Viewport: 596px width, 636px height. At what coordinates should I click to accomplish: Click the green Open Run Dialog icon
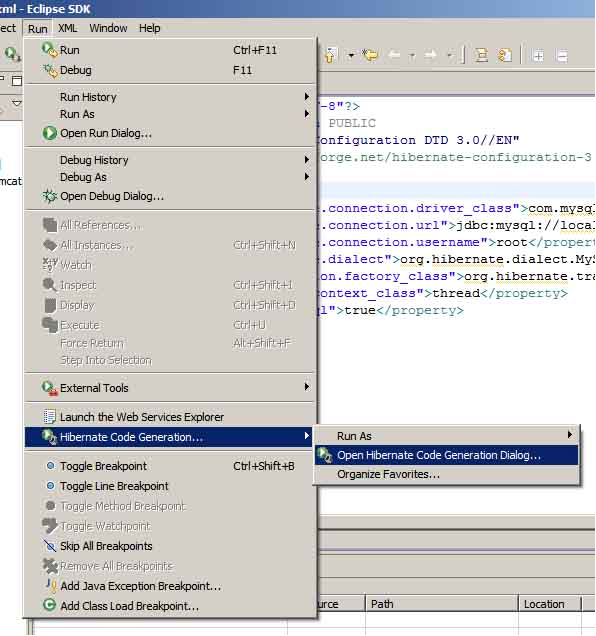(49, 133)
